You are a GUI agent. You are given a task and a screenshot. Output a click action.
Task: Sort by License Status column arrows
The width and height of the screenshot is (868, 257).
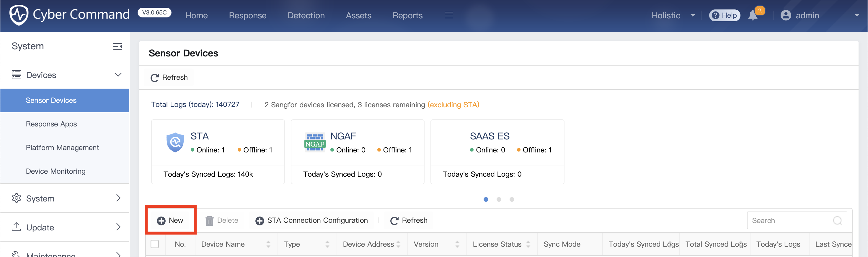point(528,244)
